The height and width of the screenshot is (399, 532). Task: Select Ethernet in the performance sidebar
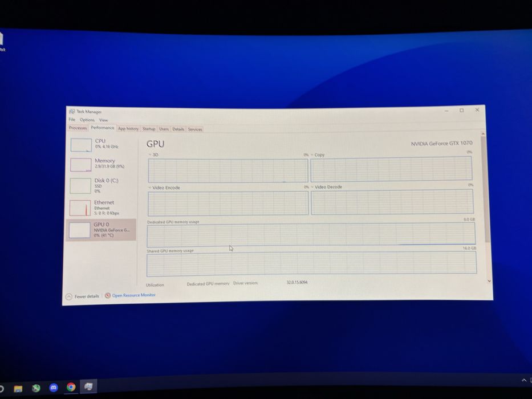[101, 207]
